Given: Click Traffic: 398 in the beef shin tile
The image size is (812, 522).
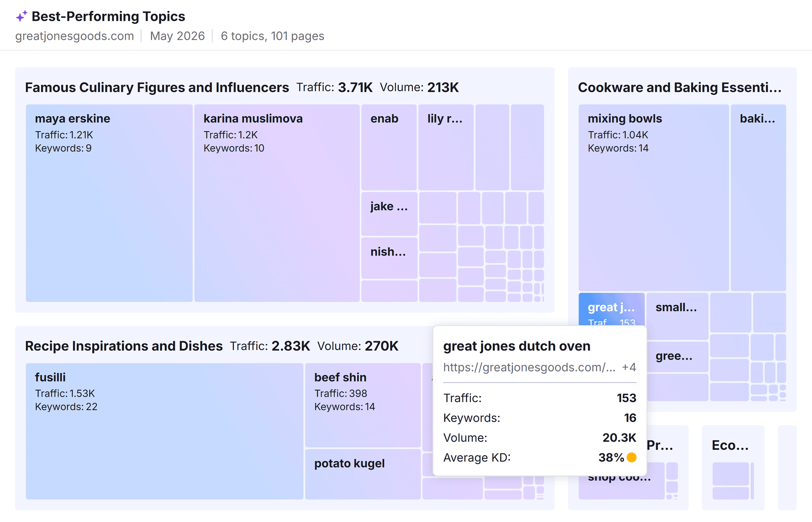Looking at the screenshot, I should [341, 394].
